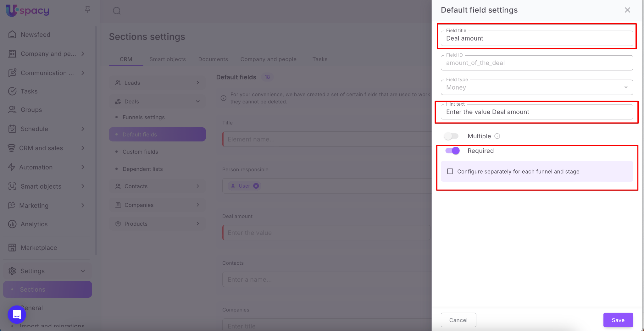This screenshot has height=331, width=644.
Task: Click the Newsfeed home icon
Action: 12,35
